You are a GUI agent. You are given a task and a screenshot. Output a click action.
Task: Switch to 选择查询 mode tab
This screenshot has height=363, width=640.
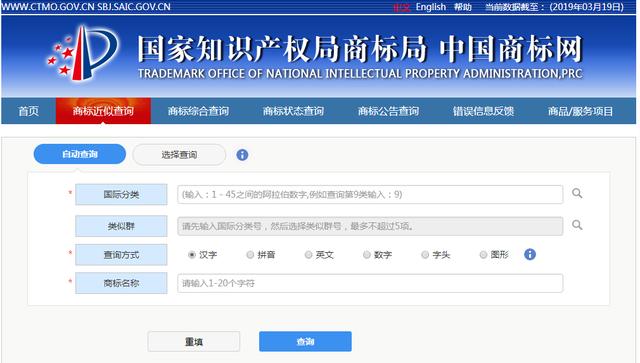(179, 155)
